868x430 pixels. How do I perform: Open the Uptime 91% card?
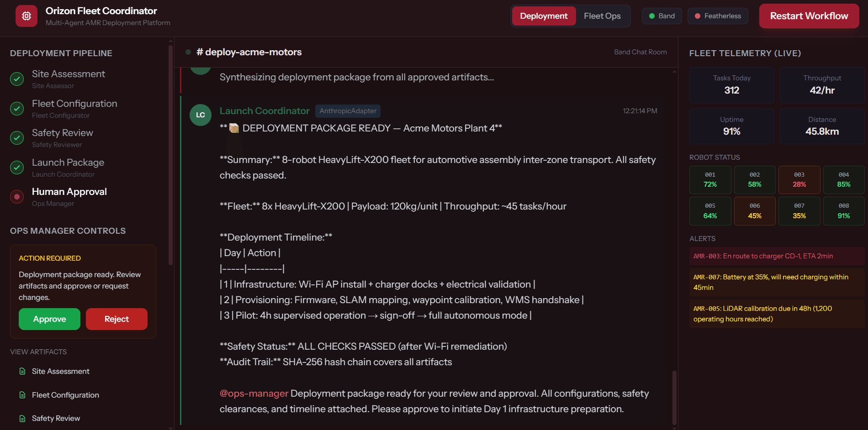pos(731,126)
